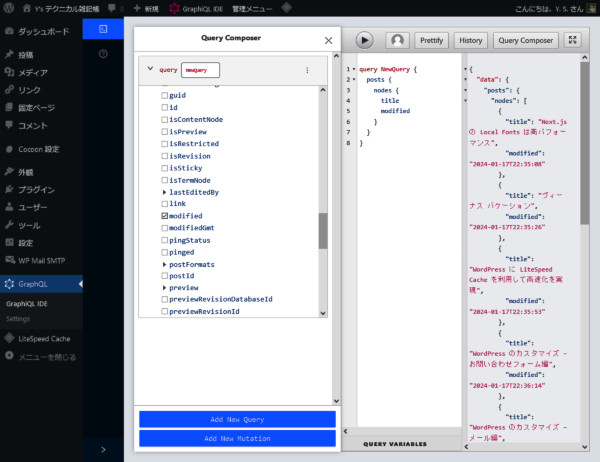Click the Prettify button
This screenshot has width=600, height=462.
point(431,40)
